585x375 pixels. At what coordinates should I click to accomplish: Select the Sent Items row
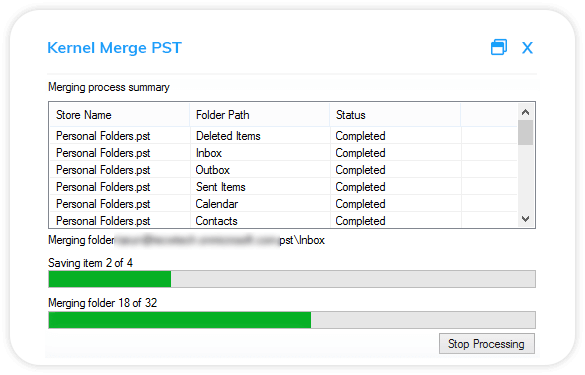(284, 187)
